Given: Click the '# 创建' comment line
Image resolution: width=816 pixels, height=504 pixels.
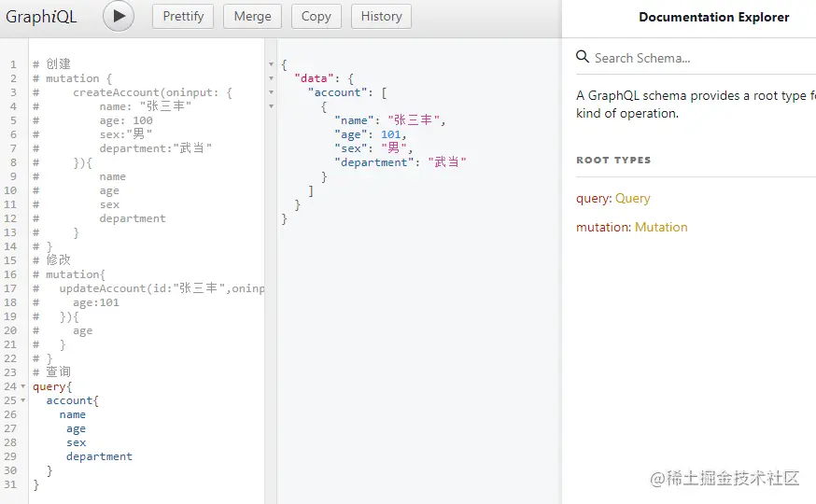Looking at the screenshot, I should [x=51, y=64].
